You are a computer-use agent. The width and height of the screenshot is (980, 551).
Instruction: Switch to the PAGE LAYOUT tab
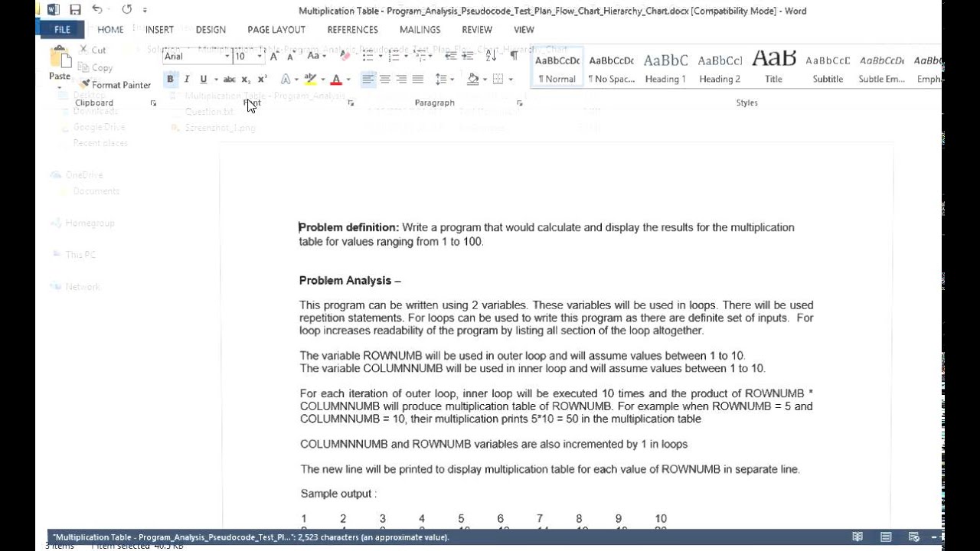pyautogui.click(x=276, y=29)
